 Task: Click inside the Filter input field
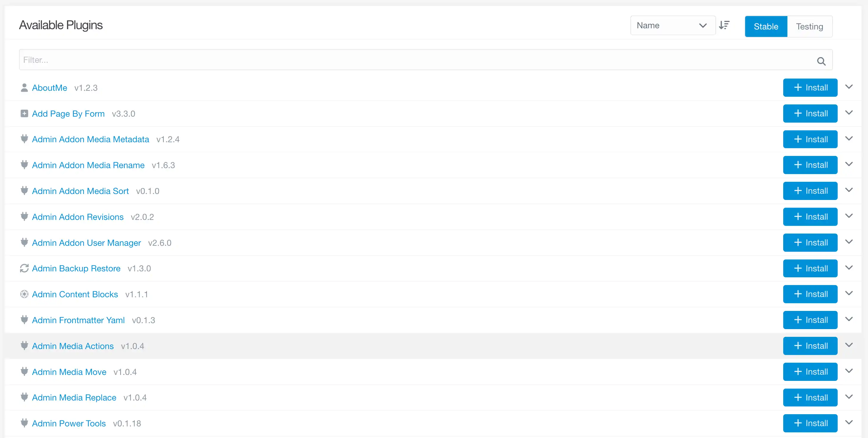(236, 60)
